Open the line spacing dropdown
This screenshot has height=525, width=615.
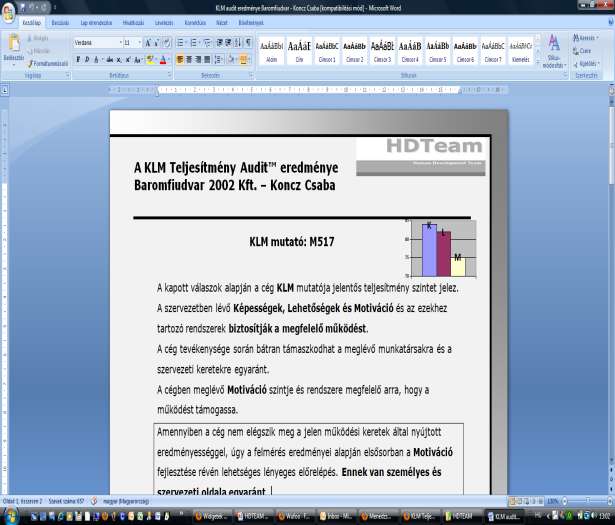click(220, 60)
